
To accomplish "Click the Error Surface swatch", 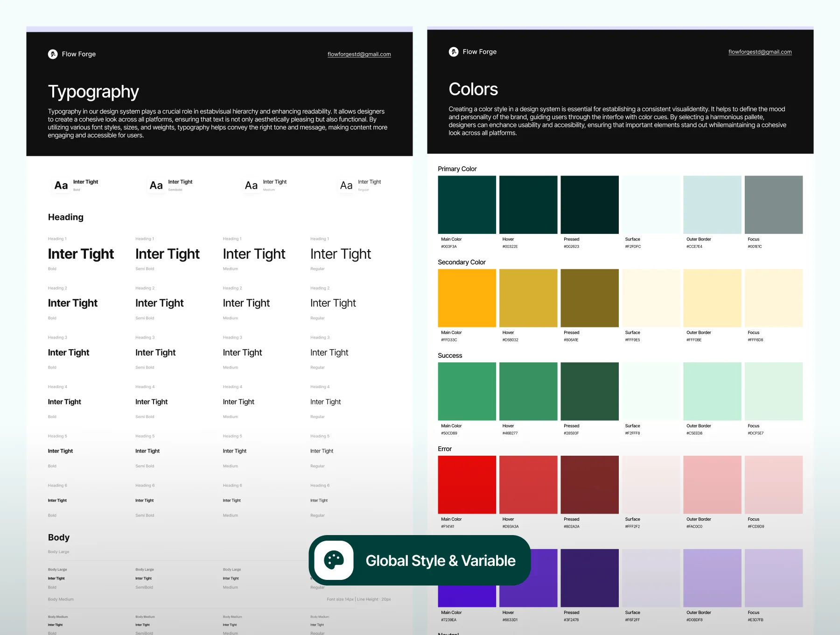I will click(651, 485).
